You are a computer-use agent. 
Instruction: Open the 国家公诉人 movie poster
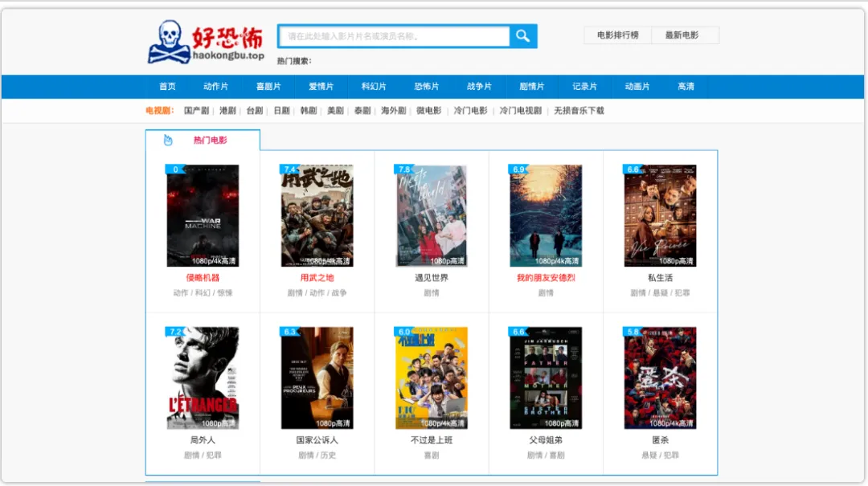[x=317, y=378]
